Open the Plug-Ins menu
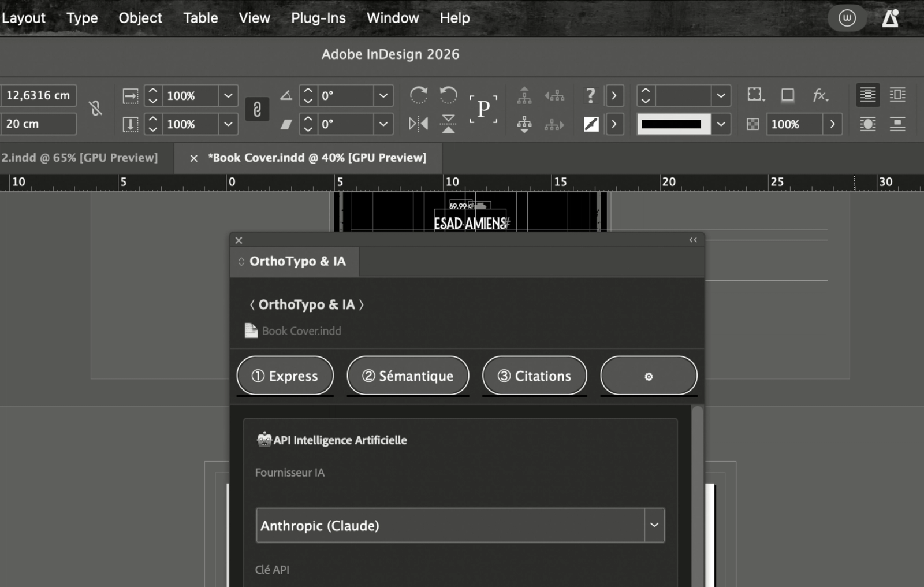This screenshot has width=924, height=587. point(318,18)
